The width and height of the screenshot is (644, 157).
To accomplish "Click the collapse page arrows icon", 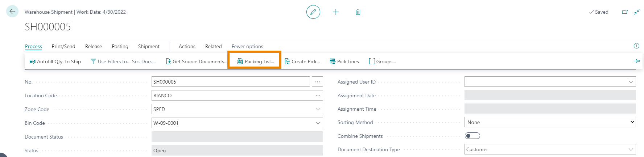I will click(x=636, y=12).
